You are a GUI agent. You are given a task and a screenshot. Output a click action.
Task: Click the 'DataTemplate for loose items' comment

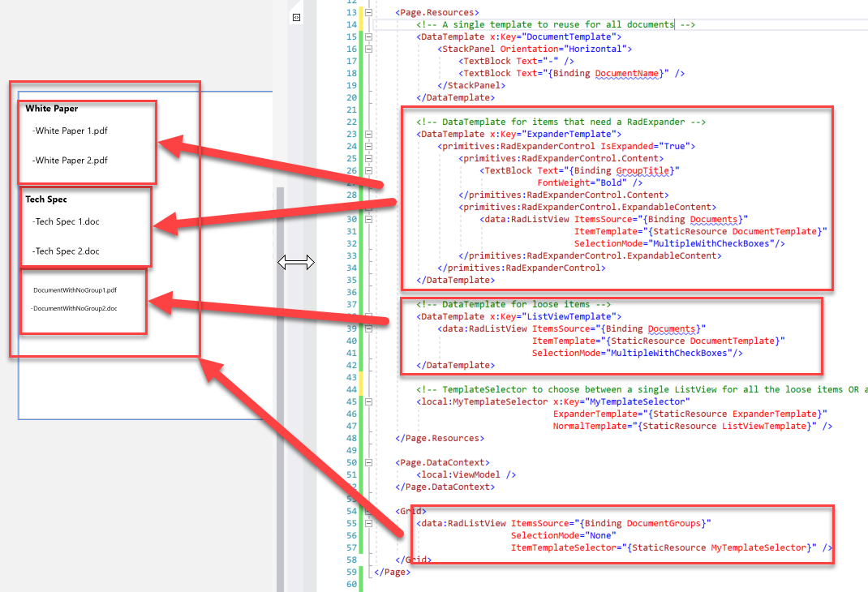pyautogui.click(x=513, y=304)
